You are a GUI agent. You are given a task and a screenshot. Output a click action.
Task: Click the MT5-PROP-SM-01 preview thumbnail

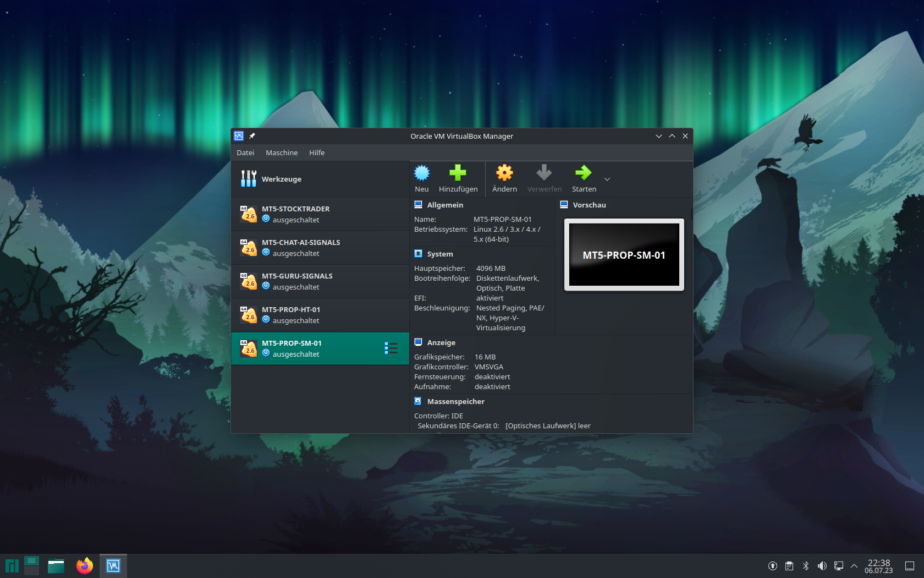[624, 255]
